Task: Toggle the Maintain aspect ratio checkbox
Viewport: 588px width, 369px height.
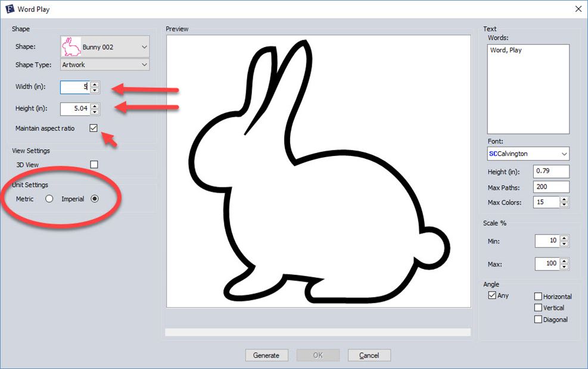Action: 92,127
